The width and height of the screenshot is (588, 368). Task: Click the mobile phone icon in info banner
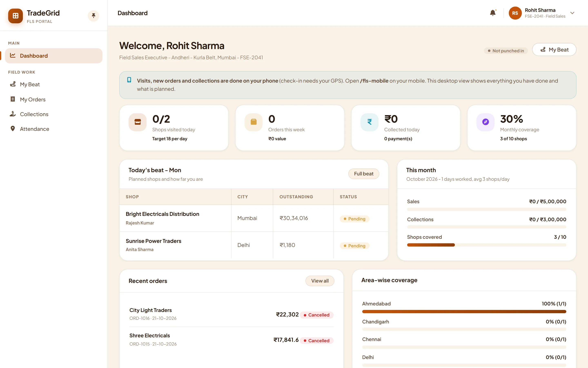click(x=129, y=80)
